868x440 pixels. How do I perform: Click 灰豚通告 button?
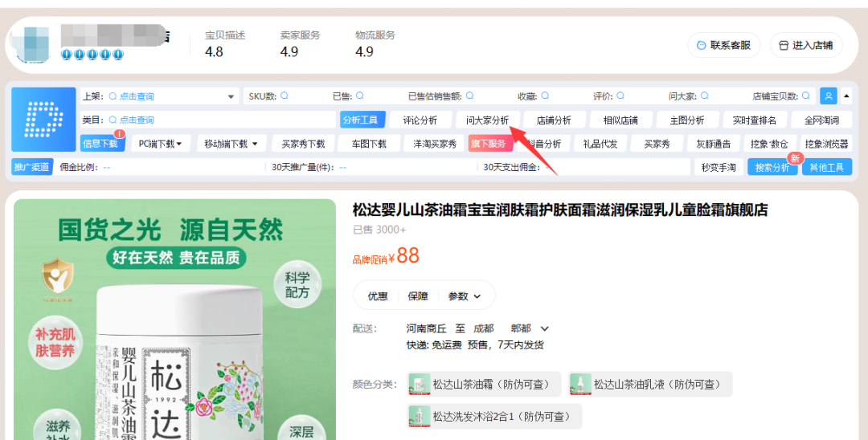pos(714,144)
